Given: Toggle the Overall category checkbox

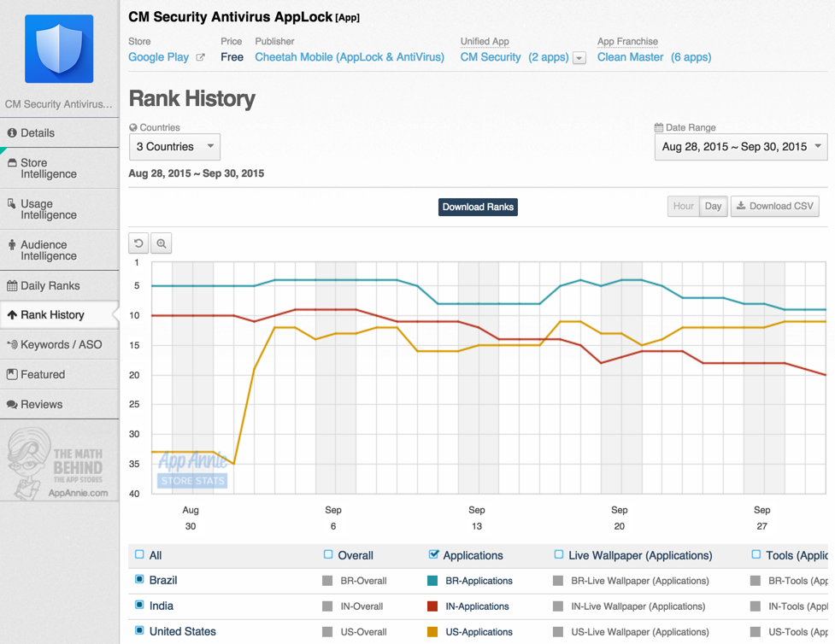Looking at the screenshot, I should (328, 554).
